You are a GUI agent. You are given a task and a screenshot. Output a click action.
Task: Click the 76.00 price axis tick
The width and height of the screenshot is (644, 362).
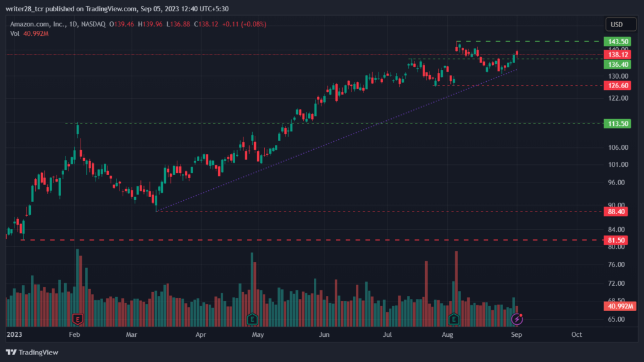616,264
